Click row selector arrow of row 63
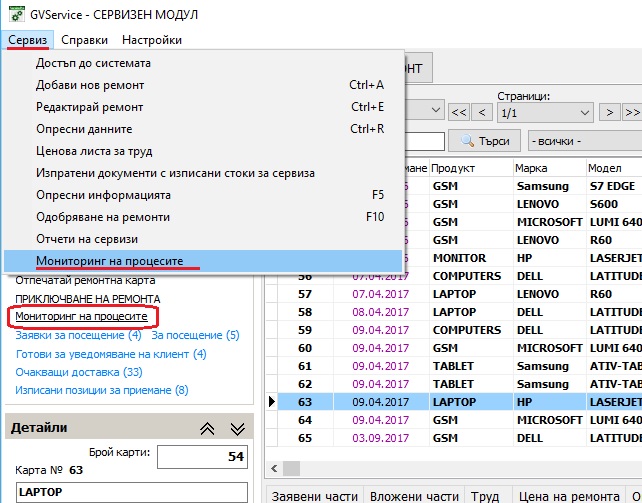This screenshot has height=503, width=642. [272, 402]
